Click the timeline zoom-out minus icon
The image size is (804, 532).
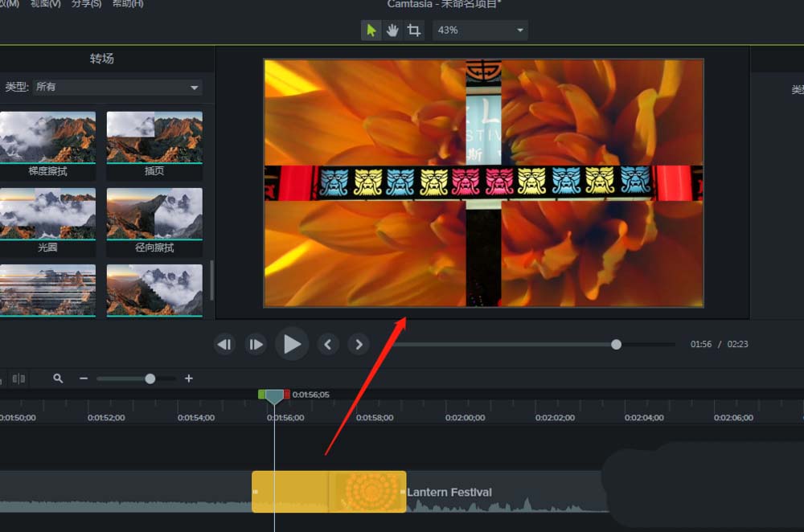point(84,378)
